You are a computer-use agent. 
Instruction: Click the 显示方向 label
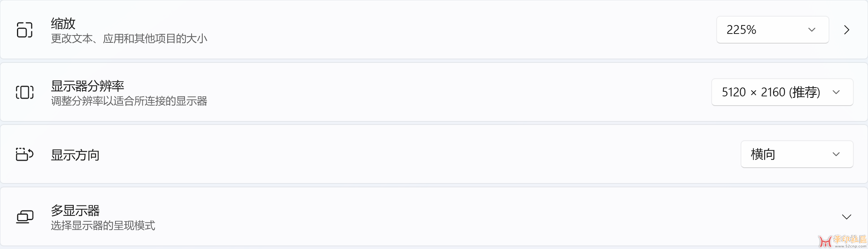pyautogui.click(x=75, y=155)
